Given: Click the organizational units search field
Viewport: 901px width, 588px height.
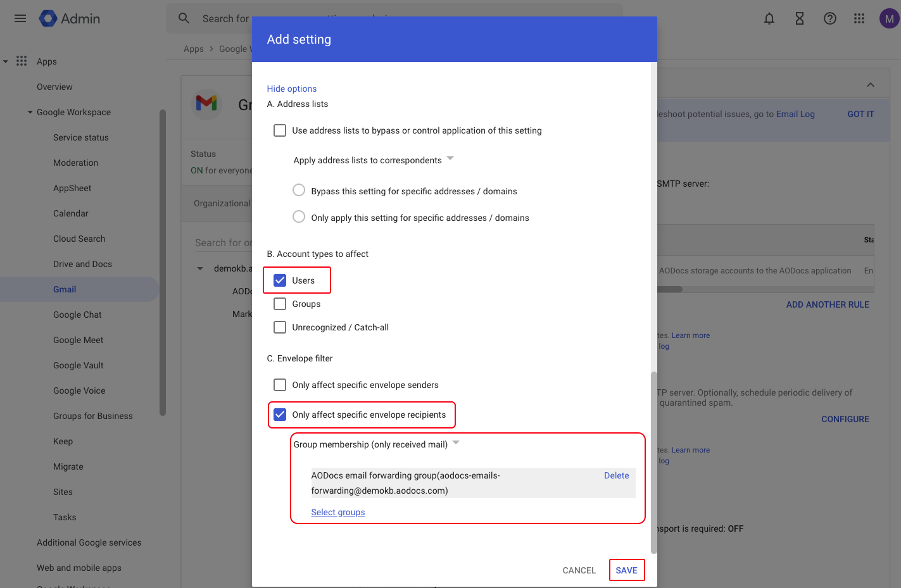Looking at the screenshot, I should tap(224, 242).
